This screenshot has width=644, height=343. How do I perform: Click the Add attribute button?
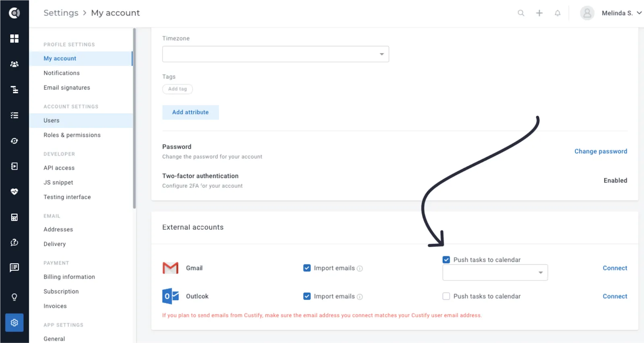(x=190, y=112)
